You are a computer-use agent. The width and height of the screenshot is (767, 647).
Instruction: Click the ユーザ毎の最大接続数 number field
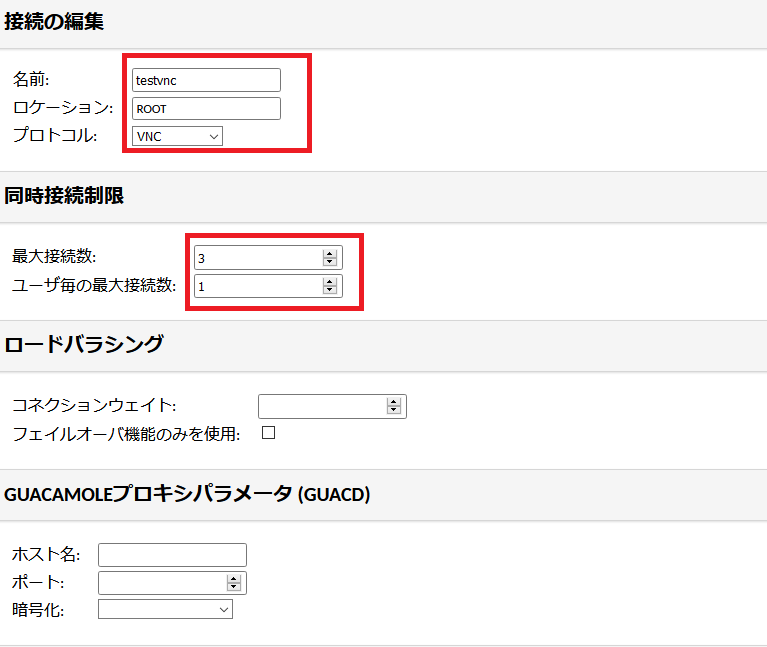pos(268,286)
